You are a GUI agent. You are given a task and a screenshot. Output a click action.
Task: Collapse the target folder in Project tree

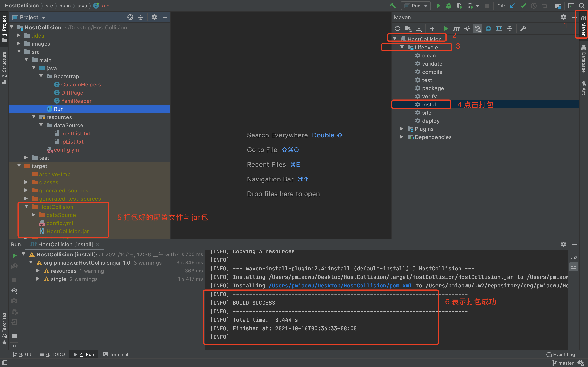19,166
